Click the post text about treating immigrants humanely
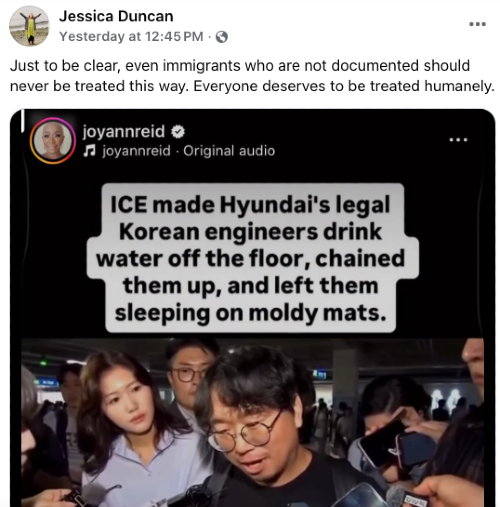 pos(252,76)
